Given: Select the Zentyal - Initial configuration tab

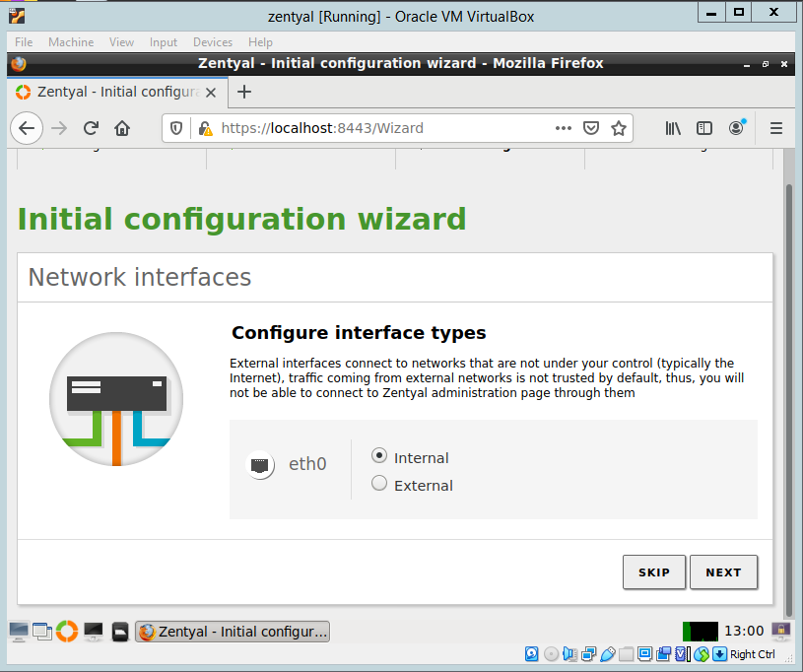Looking at the screenshot, I should coord(117,93).
